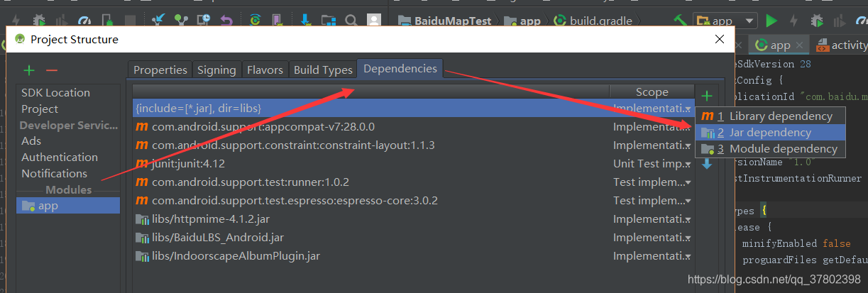Open Scope dropdown for espresso-core:3.0.2 row
This screenshot has width=868, height=293.
pos(687,201)
